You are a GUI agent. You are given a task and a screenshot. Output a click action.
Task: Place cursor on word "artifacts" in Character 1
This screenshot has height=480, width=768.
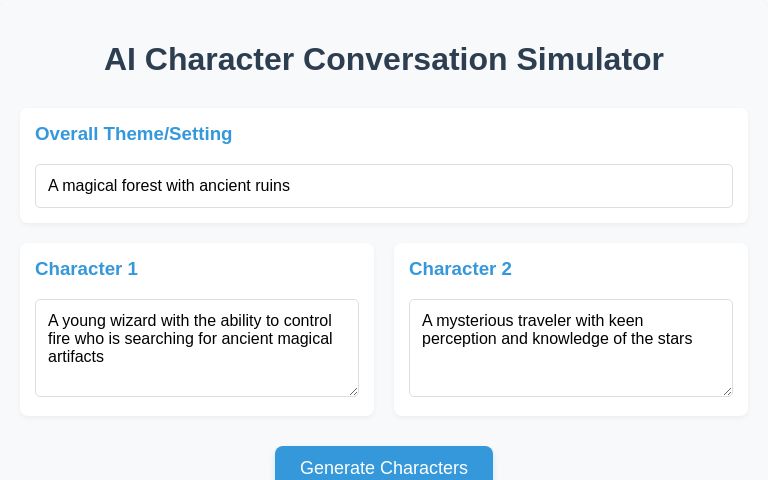[76, 356]
